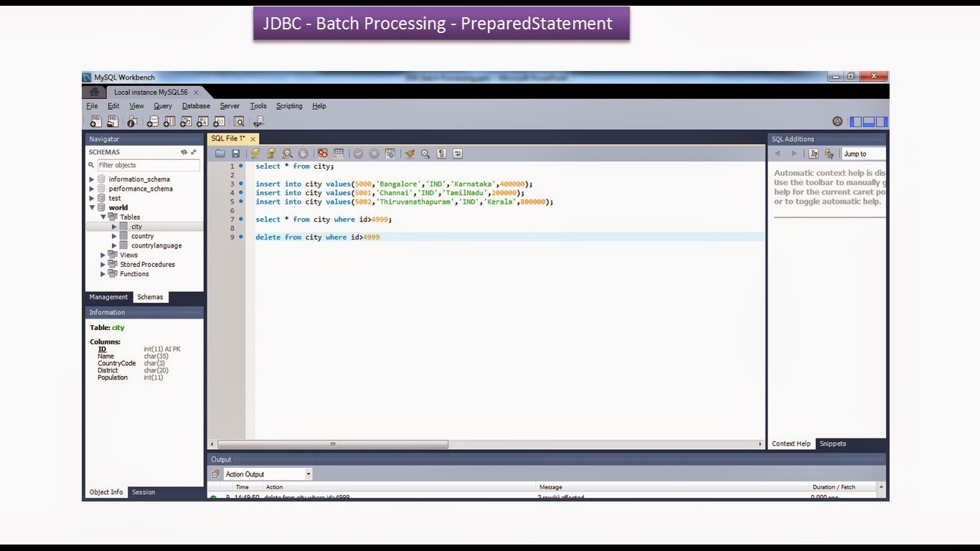Toggle the right sidebar visibility

click(882, 122)
